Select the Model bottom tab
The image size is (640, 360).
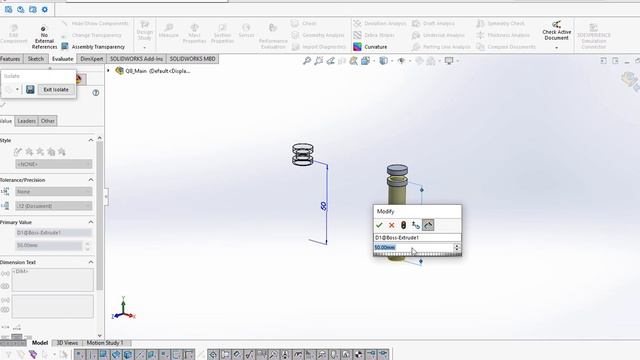coord(40,343)
